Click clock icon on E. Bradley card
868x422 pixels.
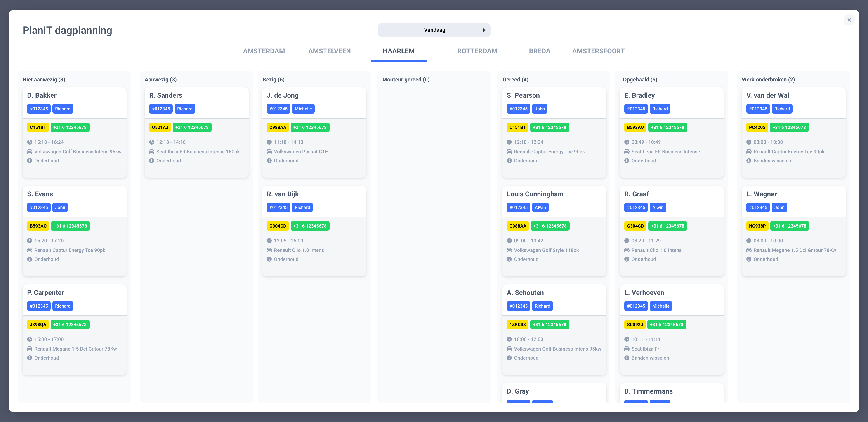627,142
